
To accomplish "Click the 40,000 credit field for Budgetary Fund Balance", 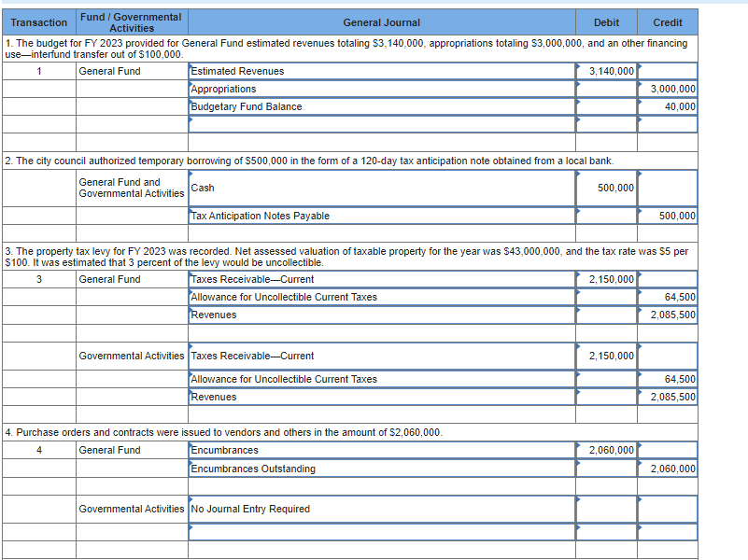I will tap(667, 106).
